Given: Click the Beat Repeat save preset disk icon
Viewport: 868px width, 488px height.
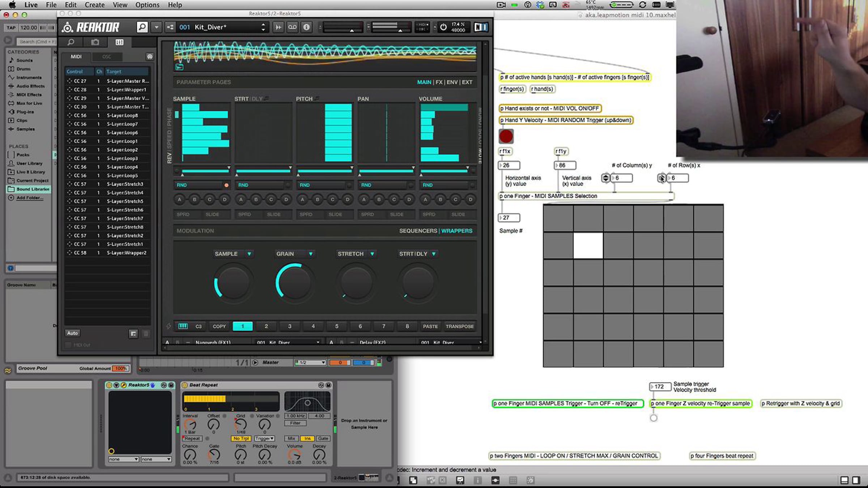Looking at the screenshot, I should pos(328,385).
